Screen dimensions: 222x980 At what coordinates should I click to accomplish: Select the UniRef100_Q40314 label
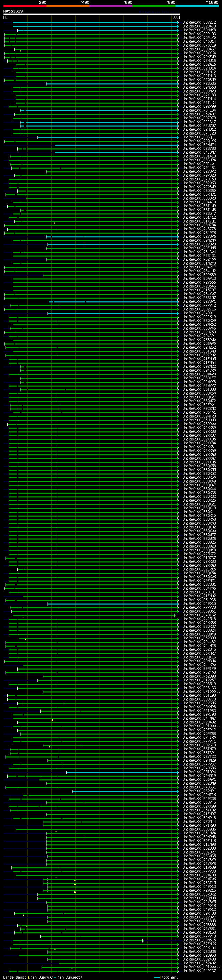[199, 41]
